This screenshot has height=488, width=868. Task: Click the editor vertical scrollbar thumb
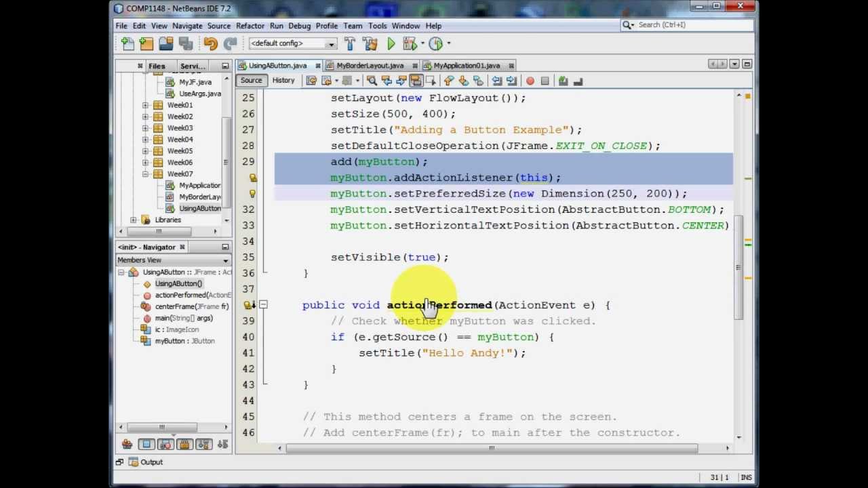coord(739,268)
